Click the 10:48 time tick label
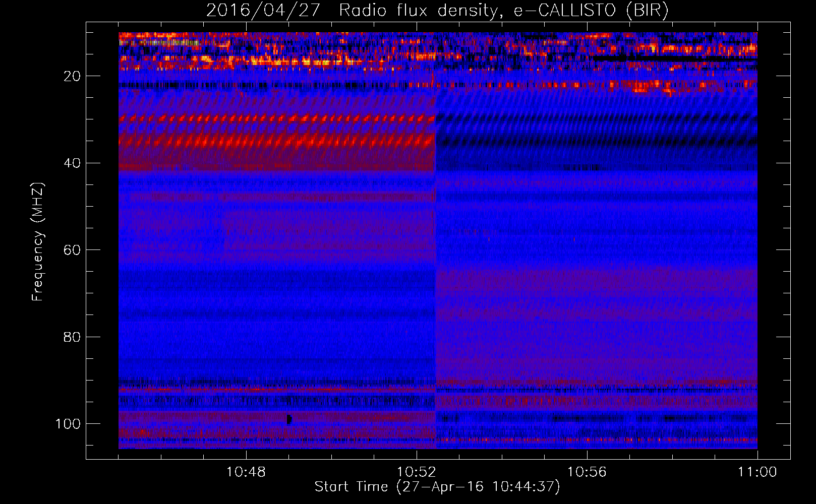Image resolution: width=816 pixels, height=504 pixels. coord(246,472)
